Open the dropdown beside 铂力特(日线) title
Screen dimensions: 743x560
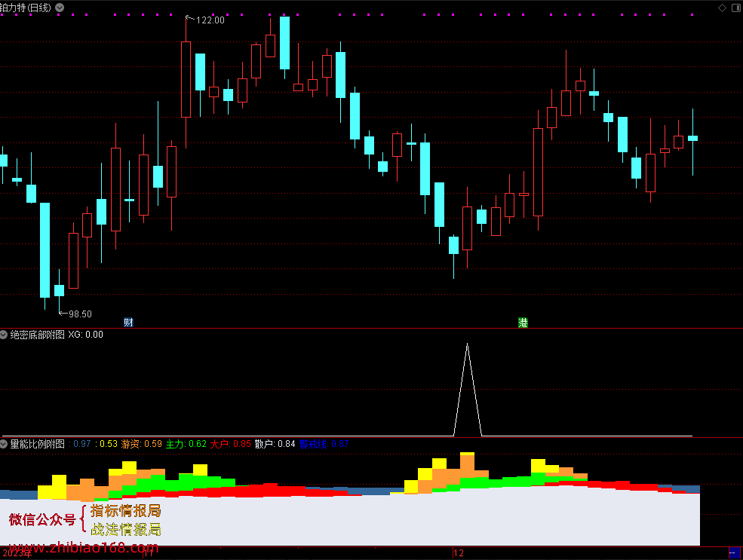[x=60, y=8]
